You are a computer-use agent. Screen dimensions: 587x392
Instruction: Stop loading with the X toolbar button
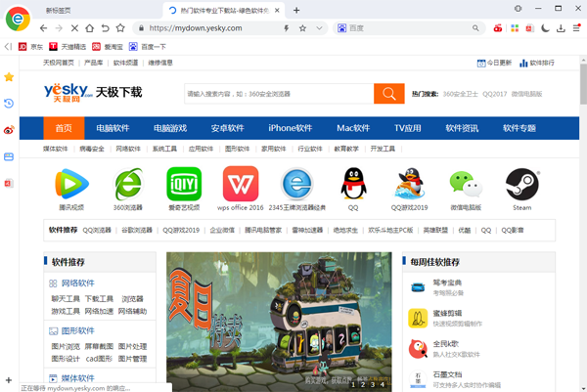[x=74, y=28]
